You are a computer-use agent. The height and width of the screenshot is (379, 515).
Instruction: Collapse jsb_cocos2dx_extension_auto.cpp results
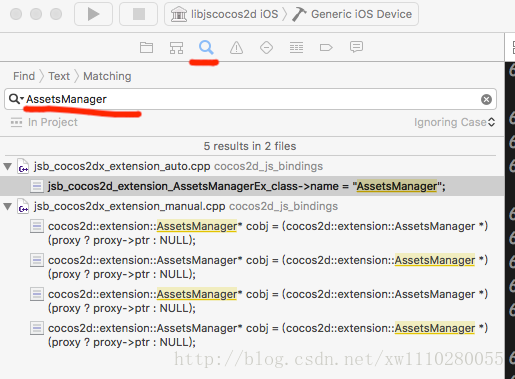pos(8,166)
